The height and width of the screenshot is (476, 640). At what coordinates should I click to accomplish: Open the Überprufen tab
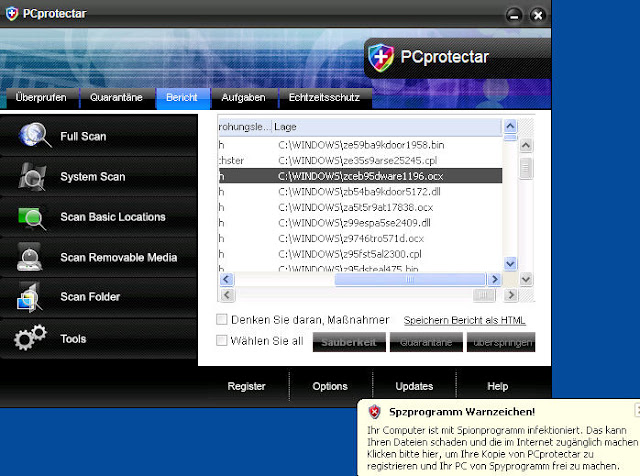pos(41,98)
